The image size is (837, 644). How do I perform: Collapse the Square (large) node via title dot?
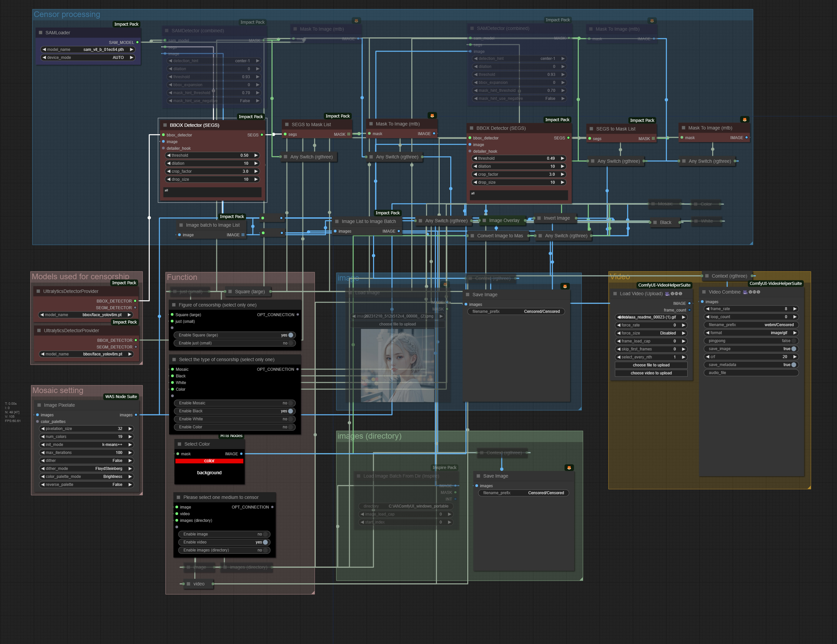230,292
